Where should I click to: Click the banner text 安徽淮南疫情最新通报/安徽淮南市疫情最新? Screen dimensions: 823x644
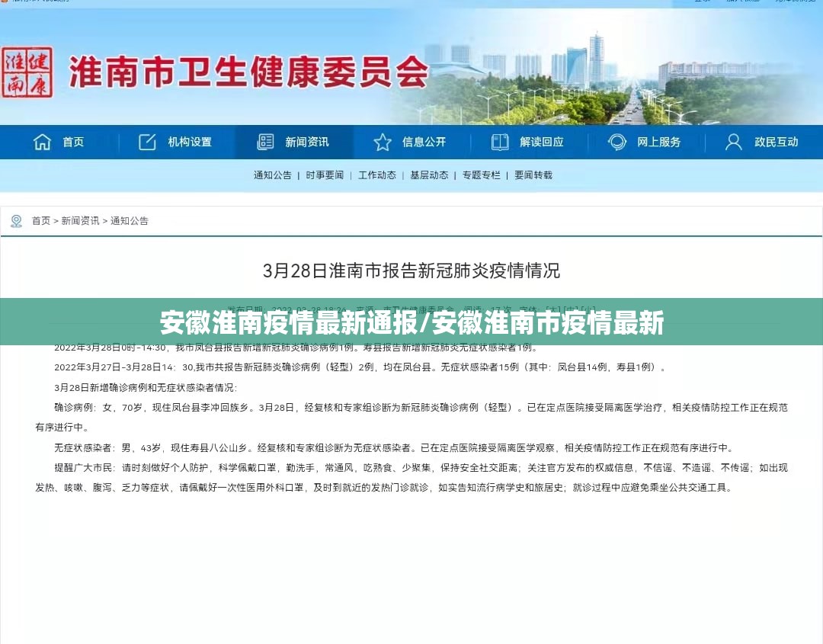(411, 323)
